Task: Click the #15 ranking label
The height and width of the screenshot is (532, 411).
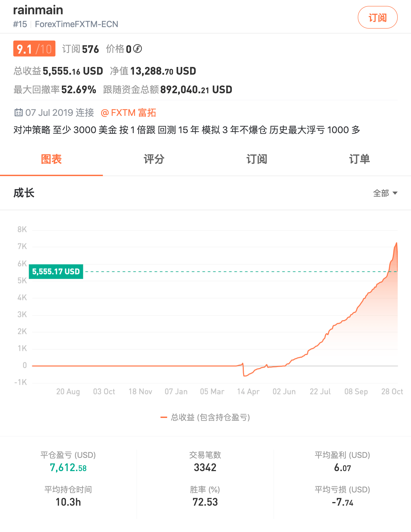Action: pos(20,24)
